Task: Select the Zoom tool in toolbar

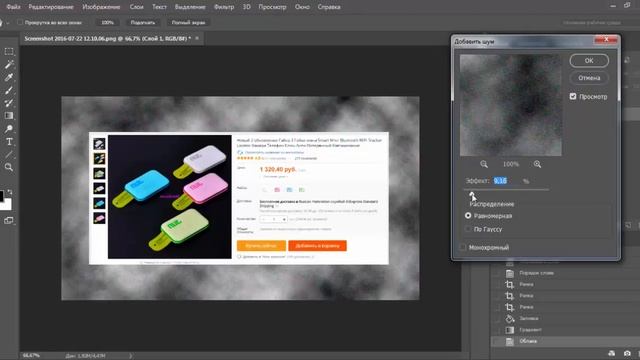Action: 9,167
